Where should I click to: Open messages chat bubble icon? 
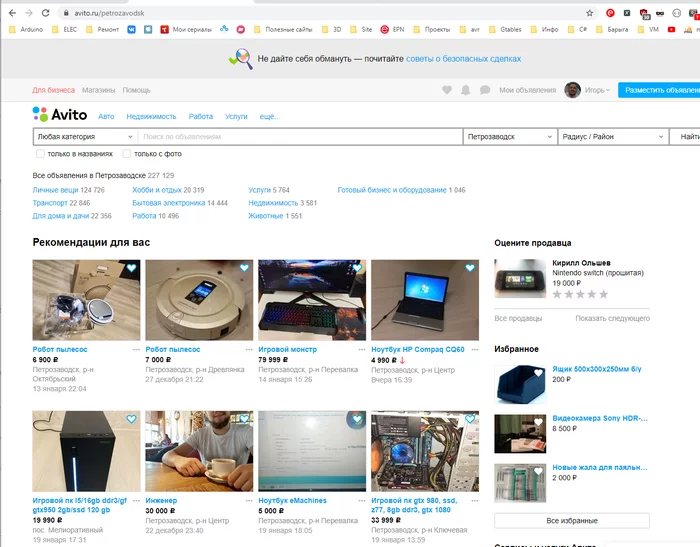click(485, 90)
